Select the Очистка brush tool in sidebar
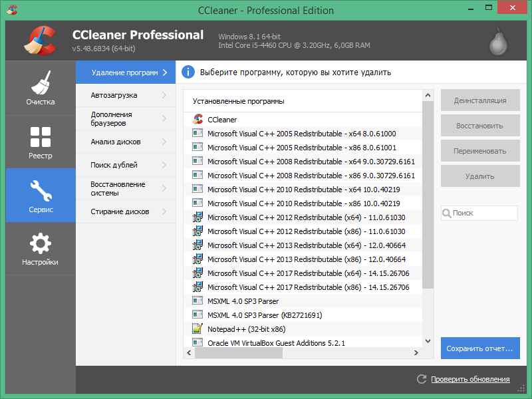The image size is (532, 399). click(x=41, y=88)
